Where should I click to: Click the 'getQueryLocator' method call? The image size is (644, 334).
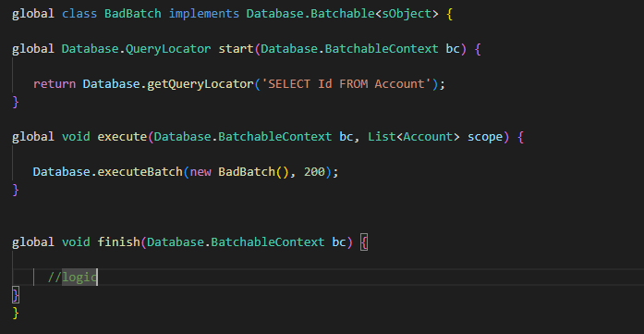[x=200, y=84]
